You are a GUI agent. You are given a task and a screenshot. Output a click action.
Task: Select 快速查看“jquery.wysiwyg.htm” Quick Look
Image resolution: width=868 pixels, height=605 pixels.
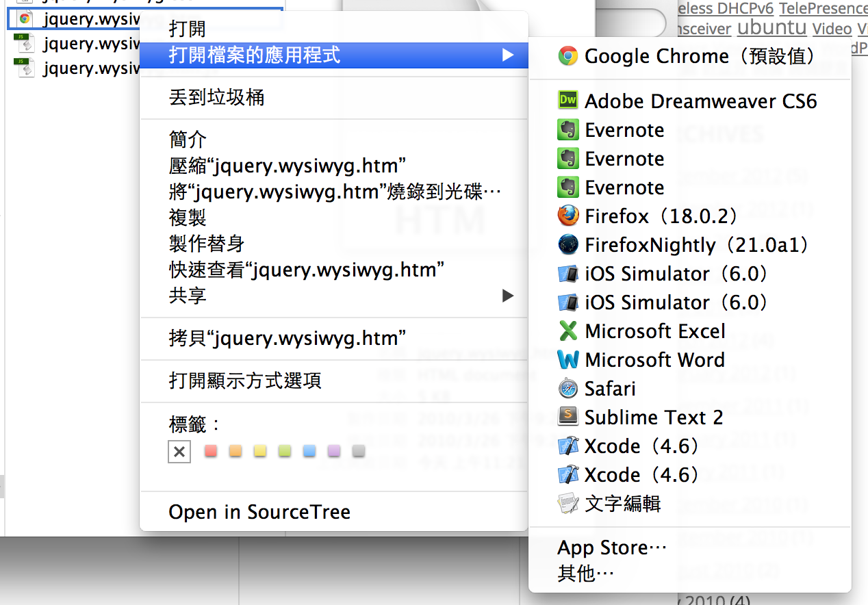[x=334, y=270]
